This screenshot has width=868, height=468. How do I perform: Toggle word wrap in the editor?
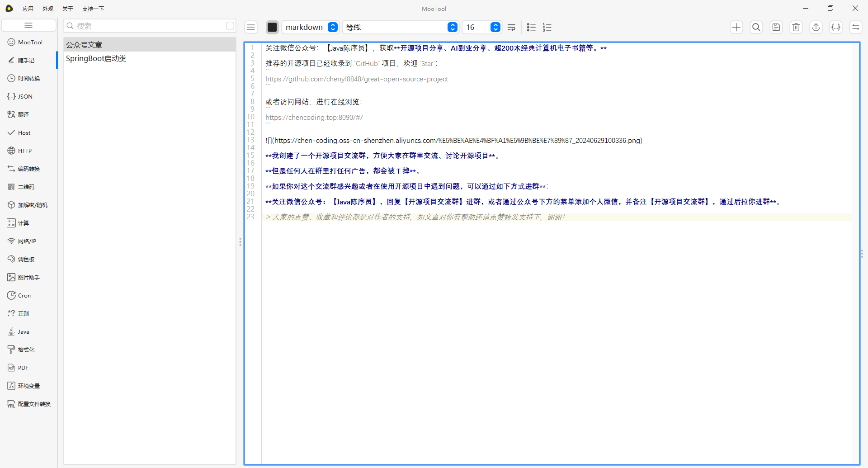tap(511, 27)
